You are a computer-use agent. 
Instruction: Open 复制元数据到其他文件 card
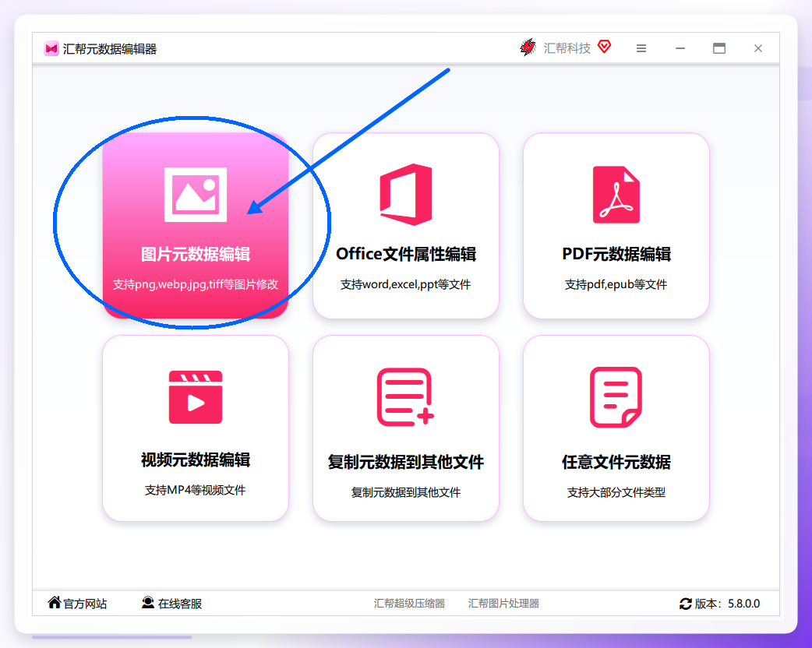pos(406,428)
